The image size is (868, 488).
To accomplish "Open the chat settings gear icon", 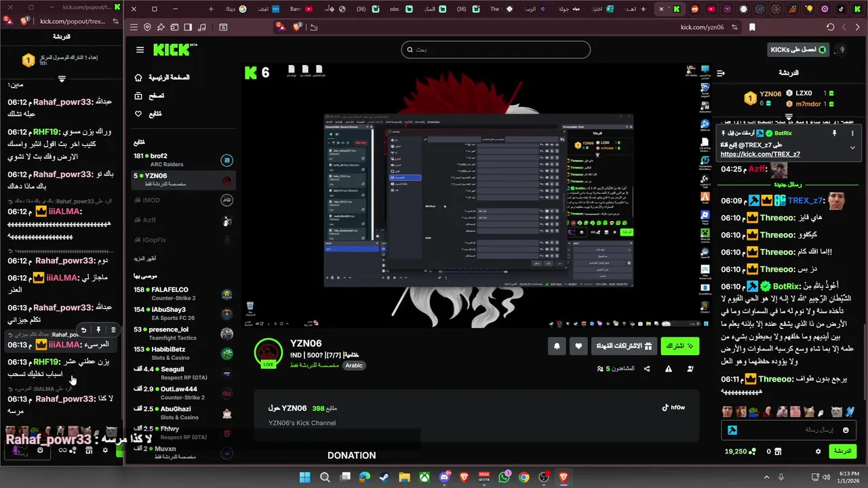I will pos(818,451).
